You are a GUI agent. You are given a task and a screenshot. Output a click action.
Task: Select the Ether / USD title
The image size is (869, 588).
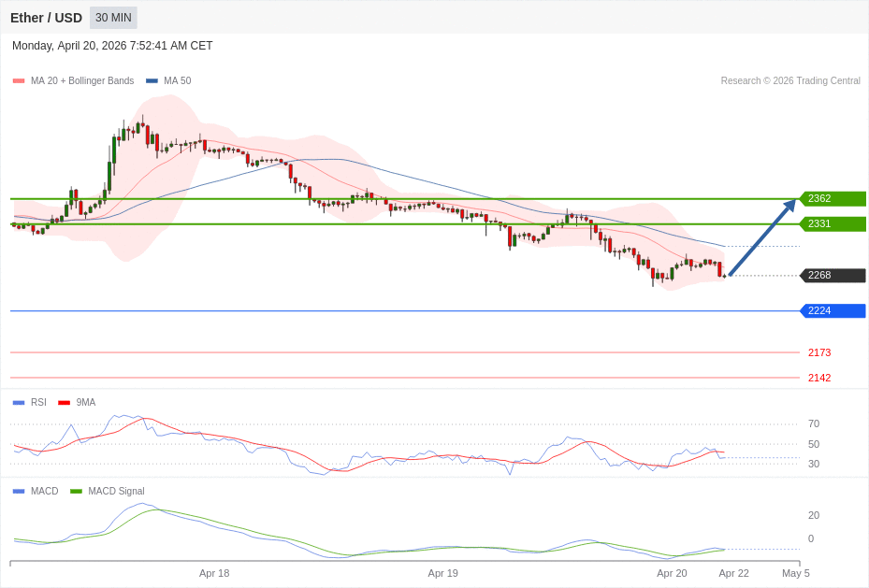pyautogui.click(x=46, y=18)
